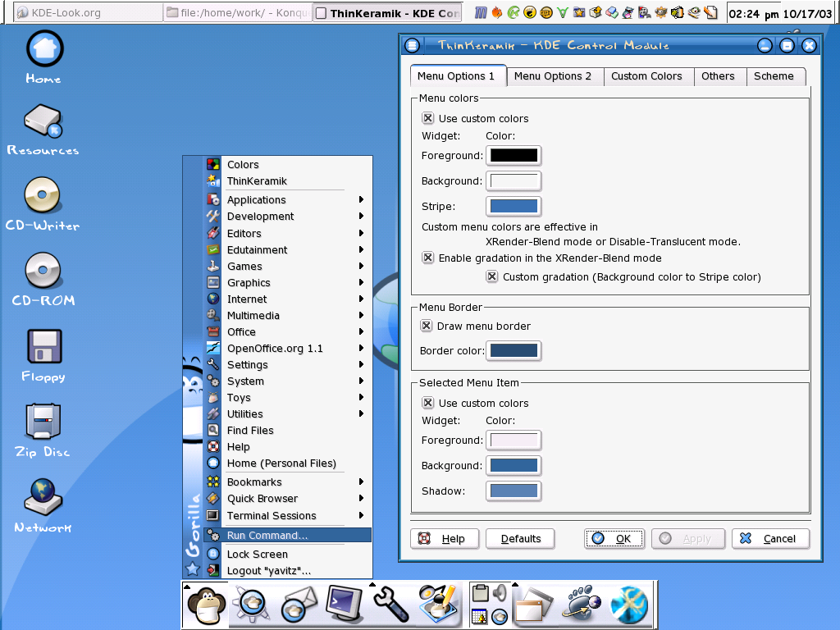Launch the terminal monitor icon in panel
This screenshot has height=630, width=840.
tap(344, 605)
